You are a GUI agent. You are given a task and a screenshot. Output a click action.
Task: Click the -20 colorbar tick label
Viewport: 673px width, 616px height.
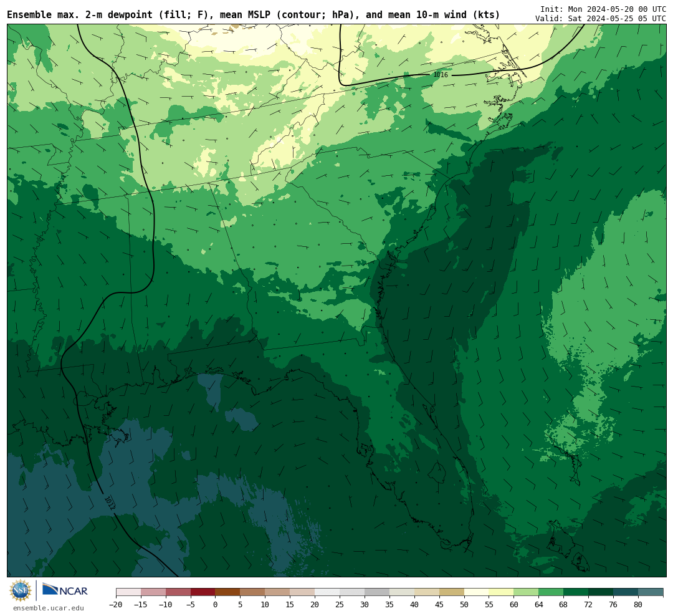point(116,604)
